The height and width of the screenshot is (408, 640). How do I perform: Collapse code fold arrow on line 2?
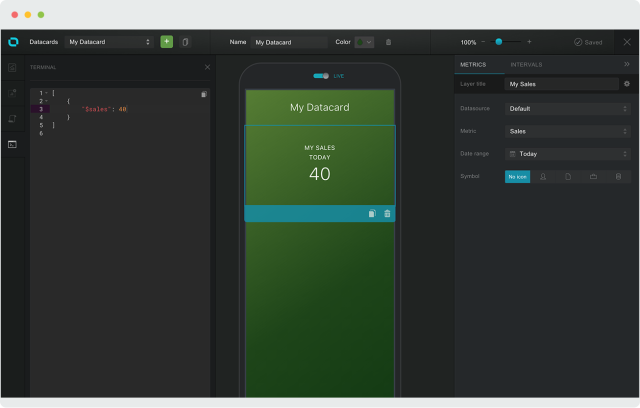[x=47, y=101]
